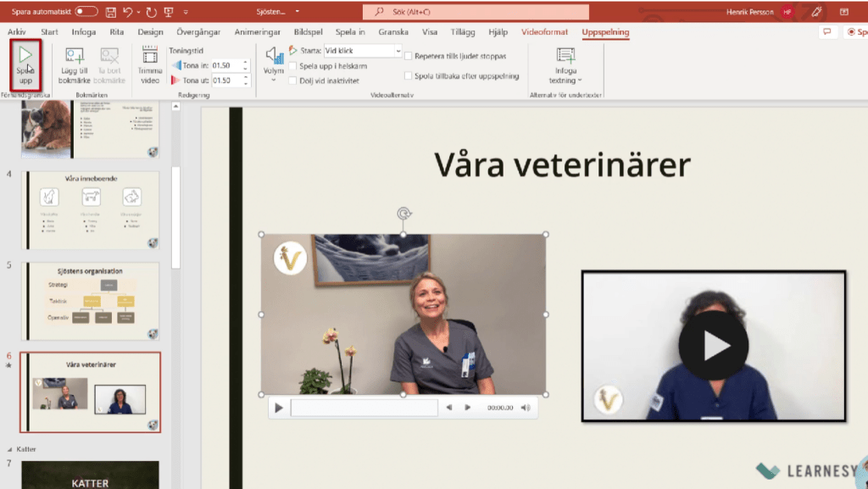
Task: Switch to the Videoformat tab
Action: (544, 32)
